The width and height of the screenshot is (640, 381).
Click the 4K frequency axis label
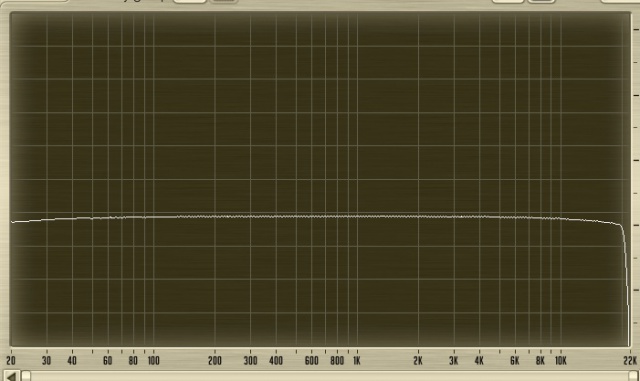click(x=479, y=361)
